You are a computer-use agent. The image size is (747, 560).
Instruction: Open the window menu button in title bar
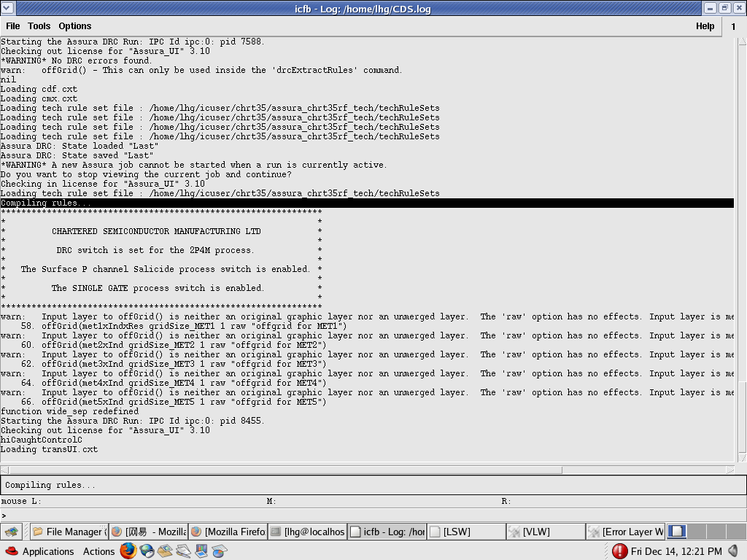tap(8, 8)
